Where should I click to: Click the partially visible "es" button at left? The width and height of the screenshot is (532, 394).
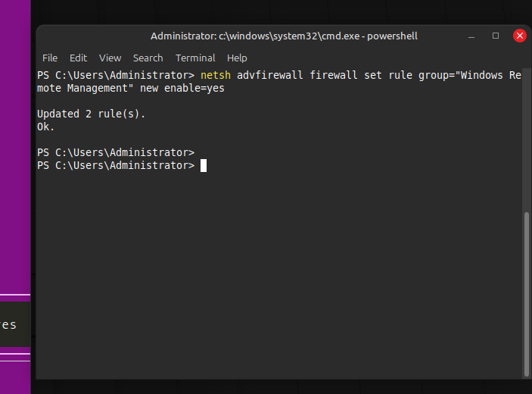point(11,324)
